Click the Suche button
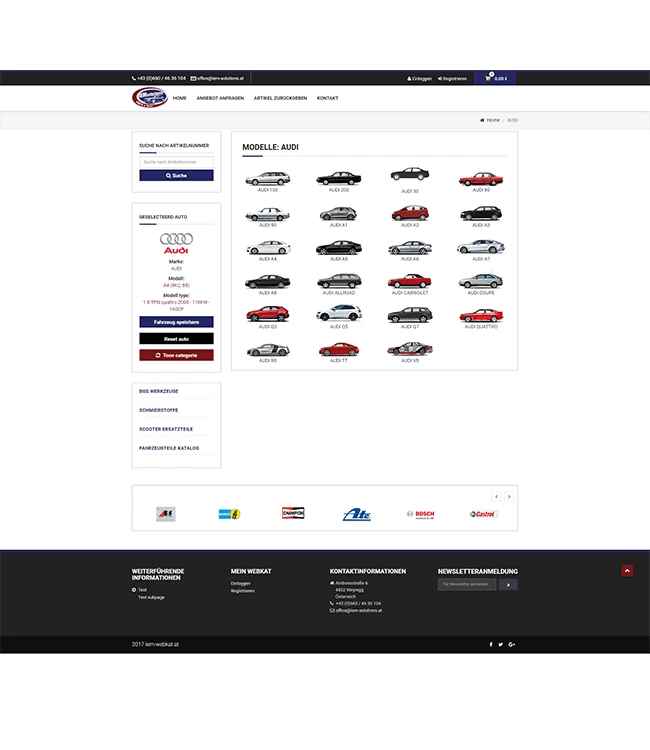 pyautogui.click(x=176, y=176)
